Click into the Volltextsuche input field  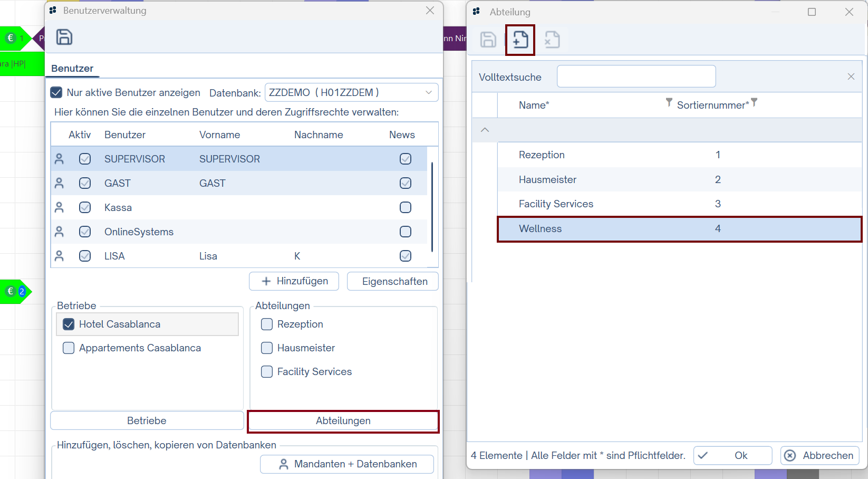point(636,76)
